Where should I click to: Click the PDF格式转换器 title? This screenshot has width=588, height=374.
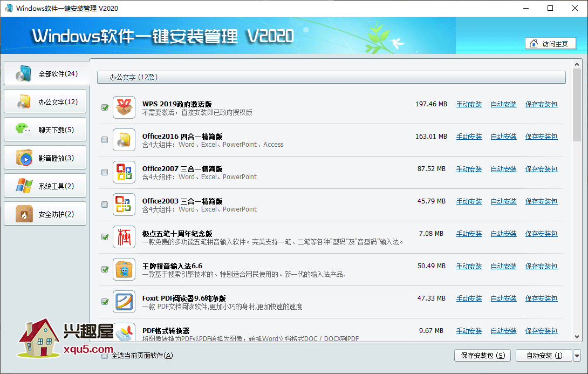pyautogui.click(x=166, y=330)
